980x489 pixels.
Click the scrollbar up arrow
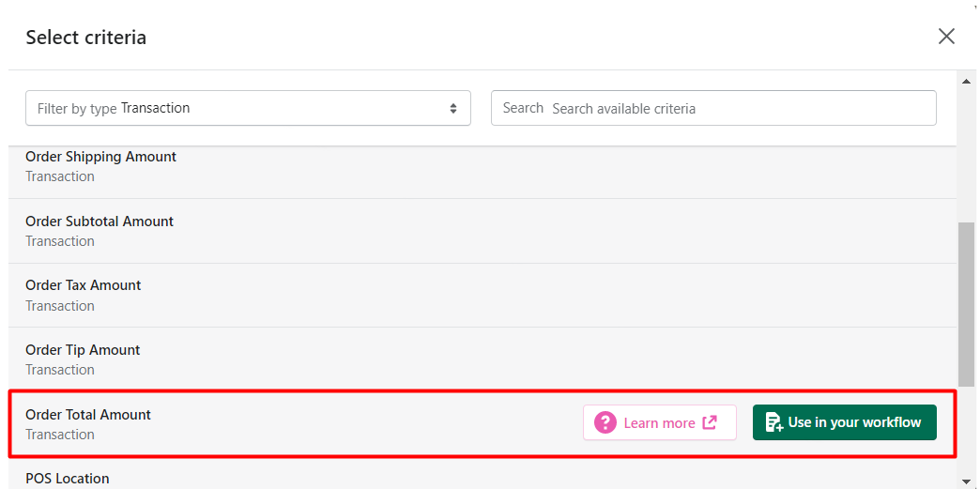pos(966,82)
